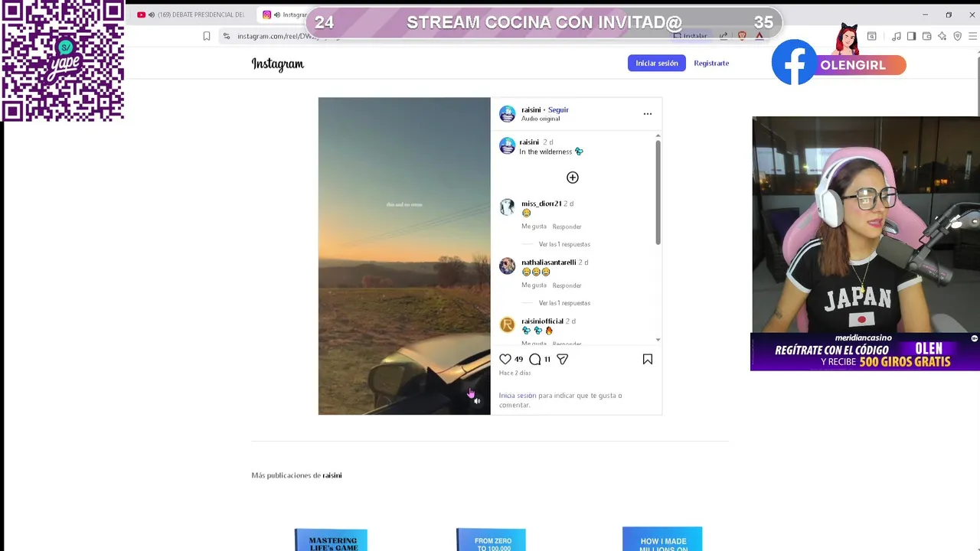Open the VPN shield icon
The image size is (980, 551).
(957, 36)
